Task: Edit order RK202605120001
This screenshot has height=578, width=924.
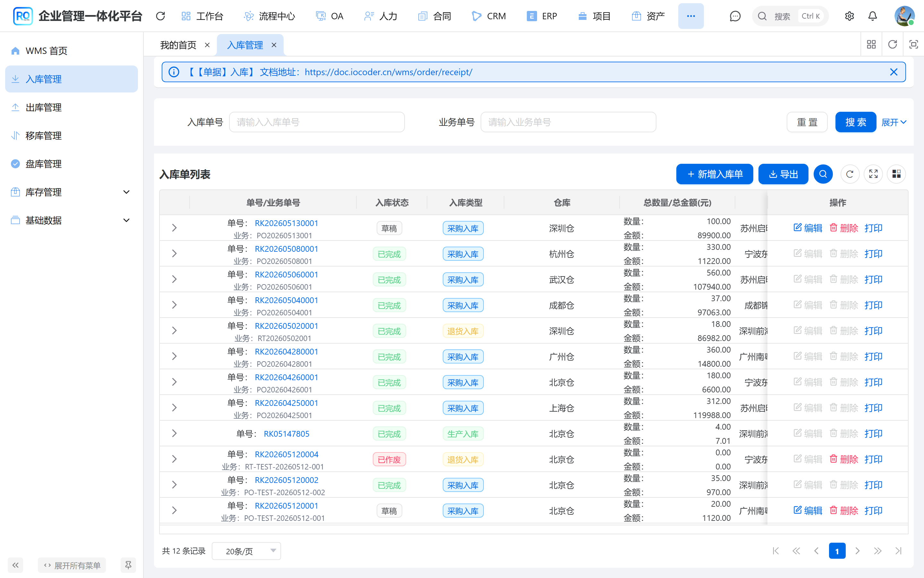Action: pyautogui.click(x=808, y=511)
